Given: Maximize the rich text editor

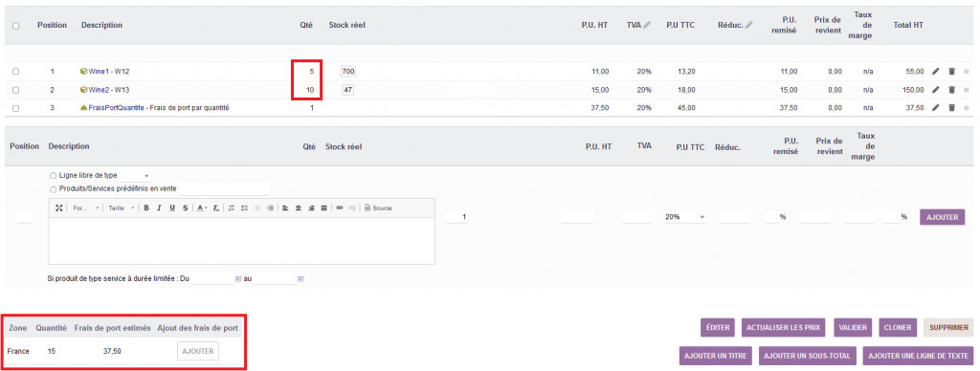Looking at the screenshot, I should pyautogui.click(x=58, y=208).
